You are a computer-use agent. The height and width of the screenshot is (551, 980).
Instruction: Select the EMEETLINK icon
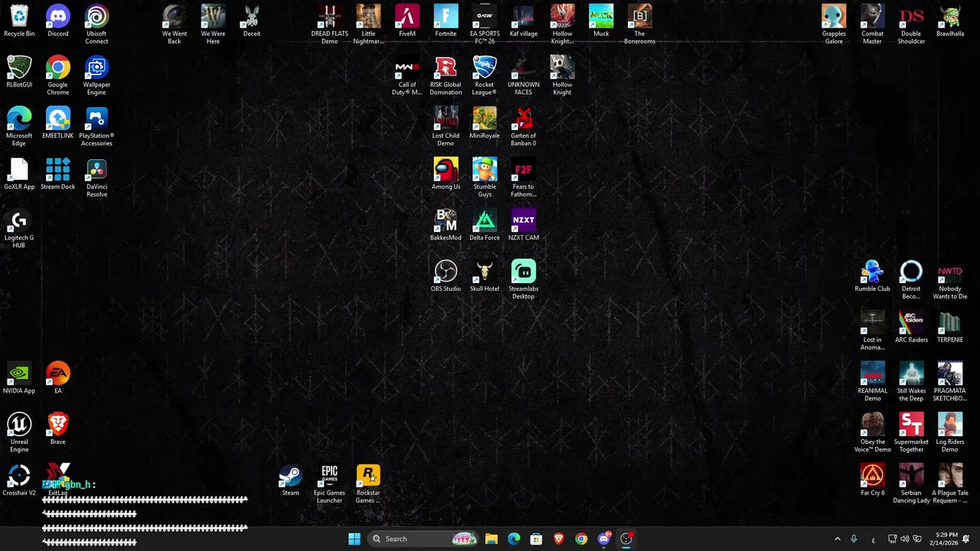point(58,123)
